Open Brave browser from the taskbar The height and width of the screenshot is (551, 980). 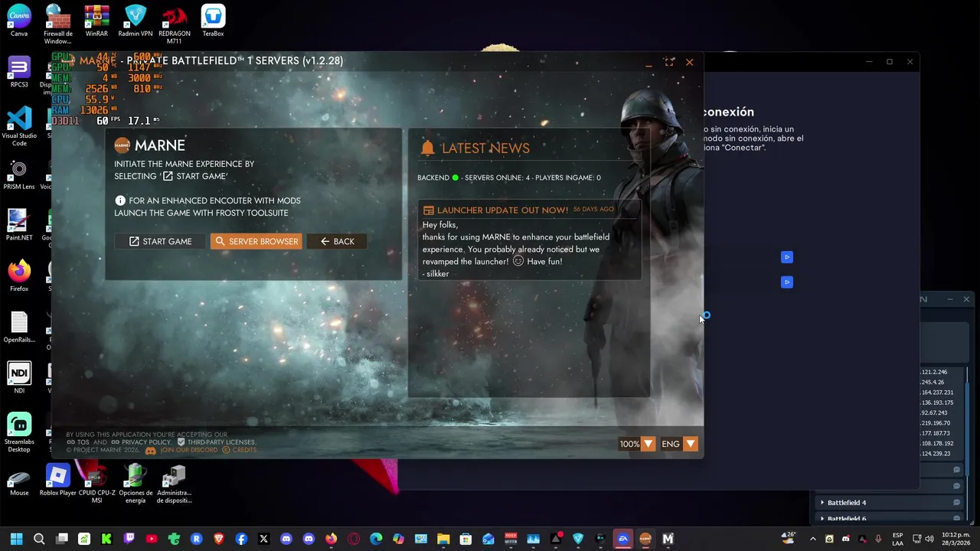pyautogui.click(x=219, y=539)
